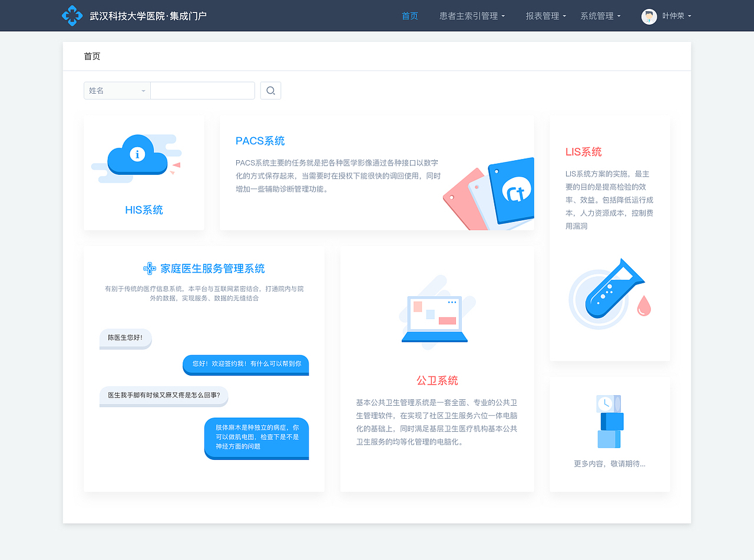Image resolution: width=754 pixels, height=560 pixels.
Task: Click the hospital cross logo in the navbar
Action: (72, 15)
